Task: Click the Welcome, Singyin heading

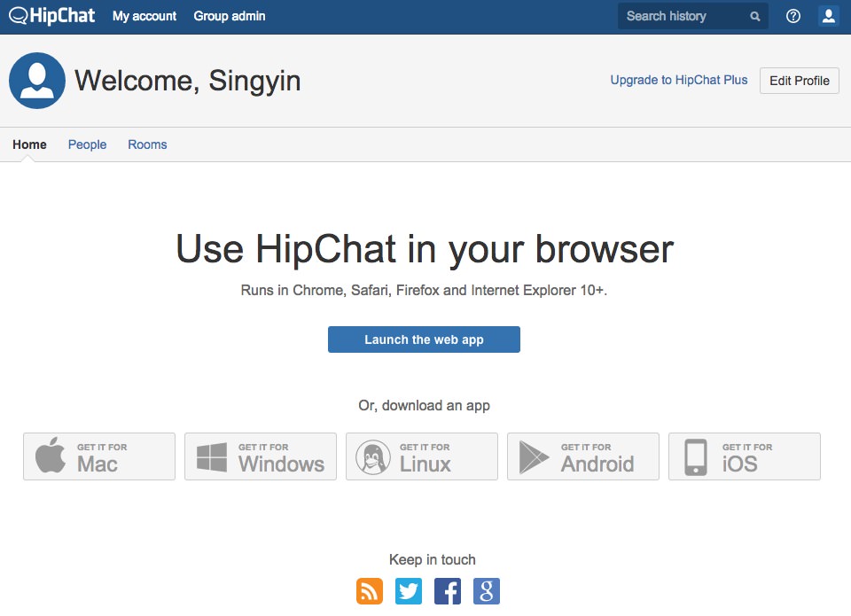Action: point(187,81)
